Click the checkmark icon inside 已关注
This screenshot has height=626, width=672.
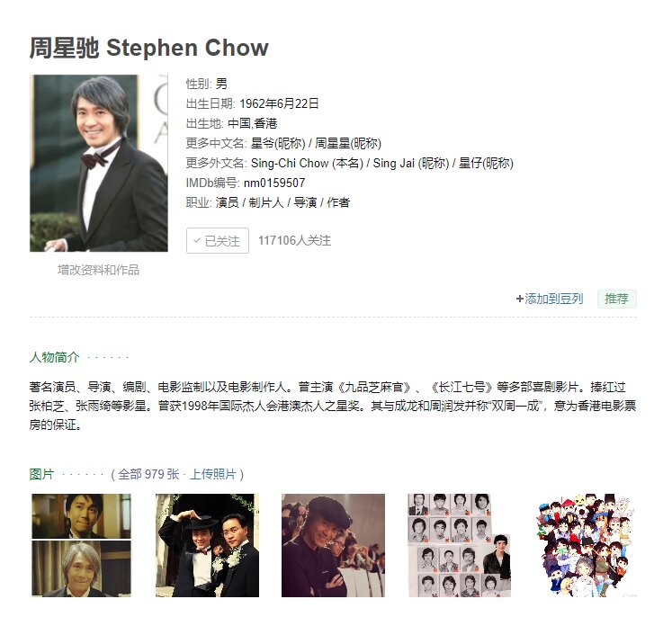point(197,240)
